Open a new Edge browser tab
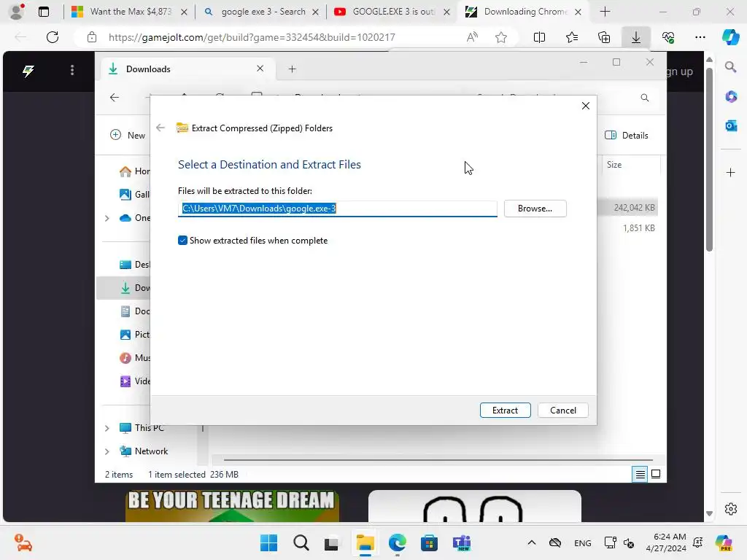747x560 pixels. point(605,12)
